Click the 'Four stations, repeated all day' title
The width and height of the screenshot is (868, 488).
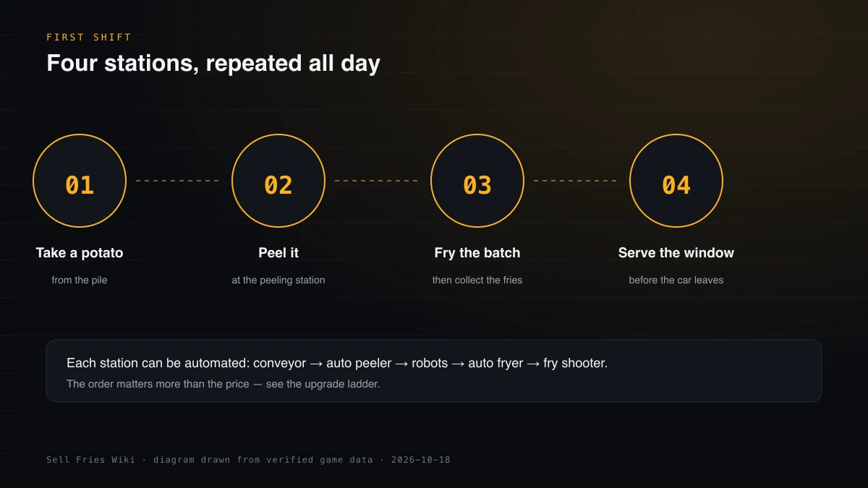[213, 64]
